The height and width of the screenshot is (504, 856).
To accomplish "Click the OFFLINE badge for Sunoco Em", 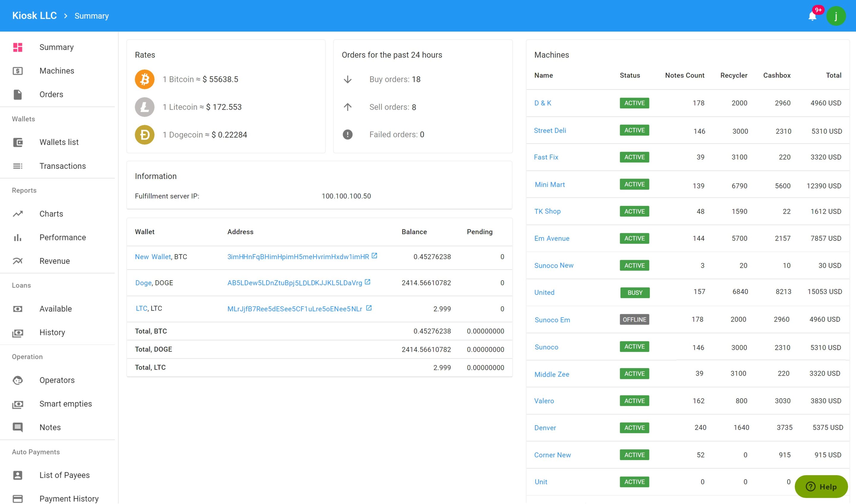I will [x=634, y=319].
